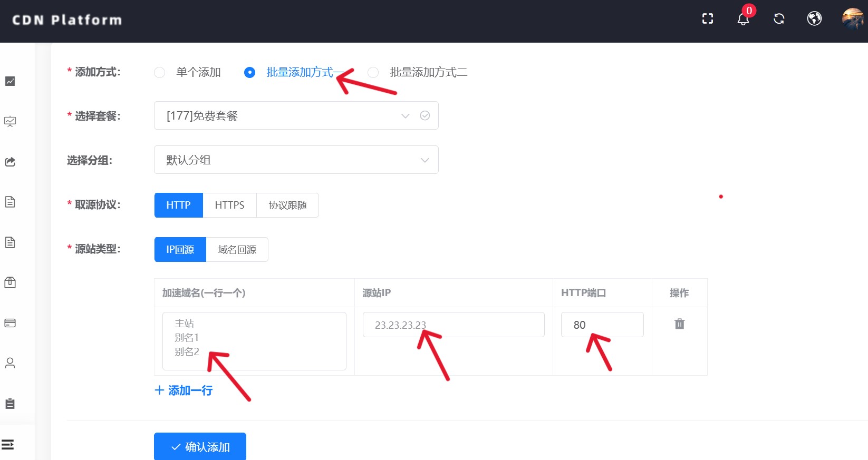Viewport: 868px width, 460px height.
Task: Toggle the sidebar collapse menu icon
Action: pos(8,445)
